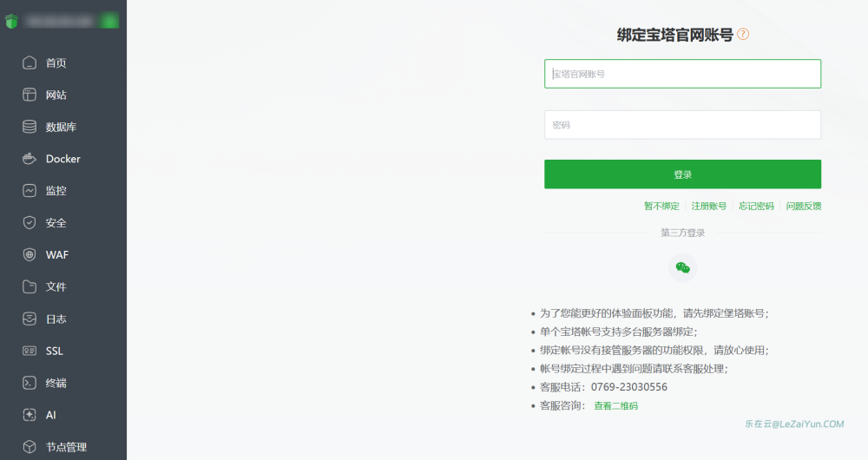The image size is (868, 460).
Task: Click the AI sparkle icon
Action: point(30,415)
